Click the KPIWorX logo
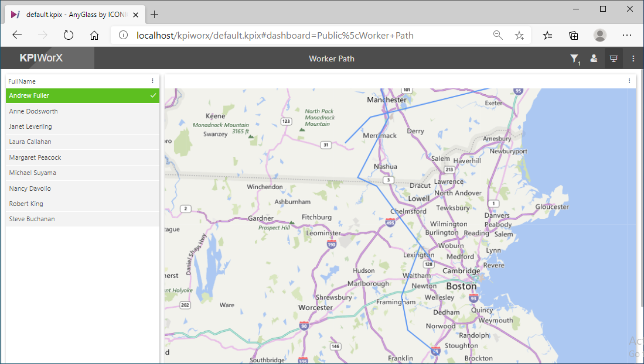The image size is (644, 364). coord(41,59)
